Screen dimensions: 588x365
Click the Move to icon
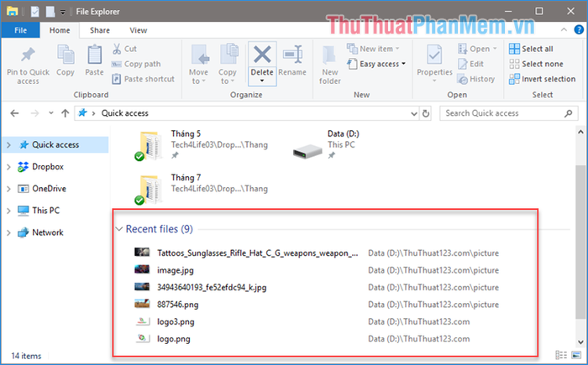[x=200, y=55]
